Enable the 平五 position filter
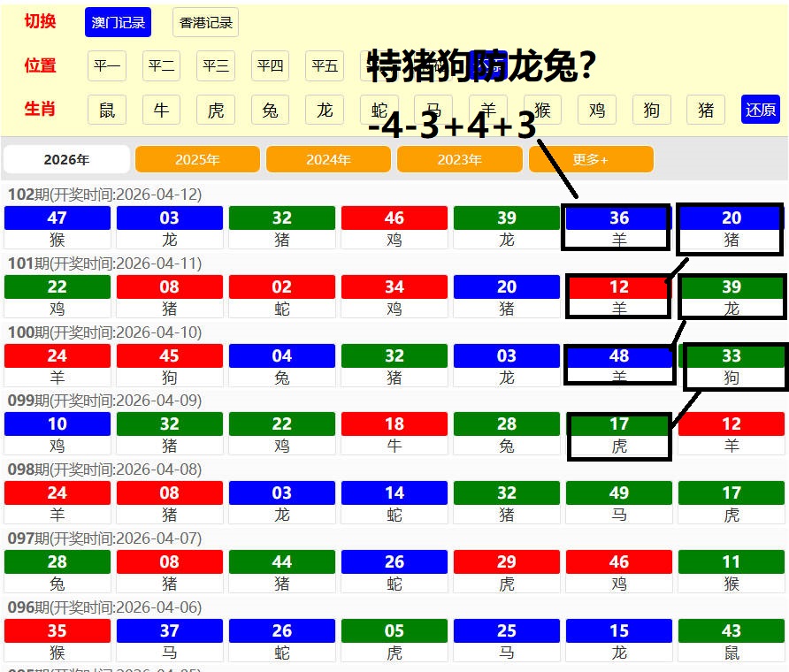 (x=325, y=66)
